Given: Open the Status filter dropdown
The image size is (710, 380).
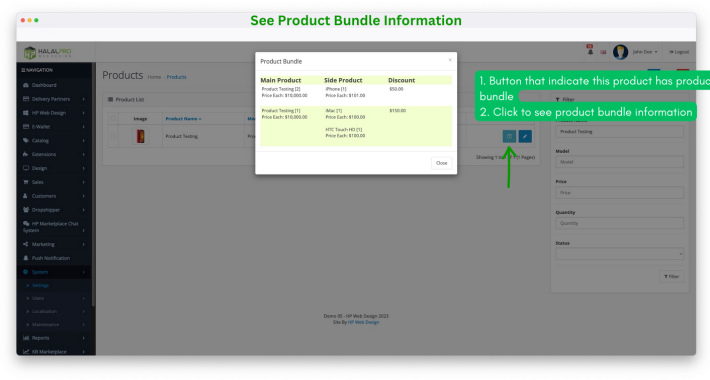Looking at the screenshot, I should [x=619, y=254].
